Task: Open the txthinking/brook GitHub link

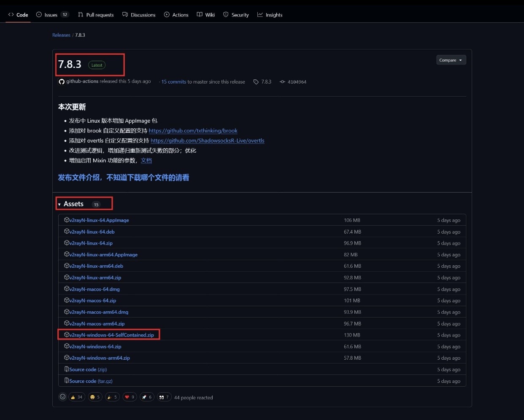Action: point(193,131)
